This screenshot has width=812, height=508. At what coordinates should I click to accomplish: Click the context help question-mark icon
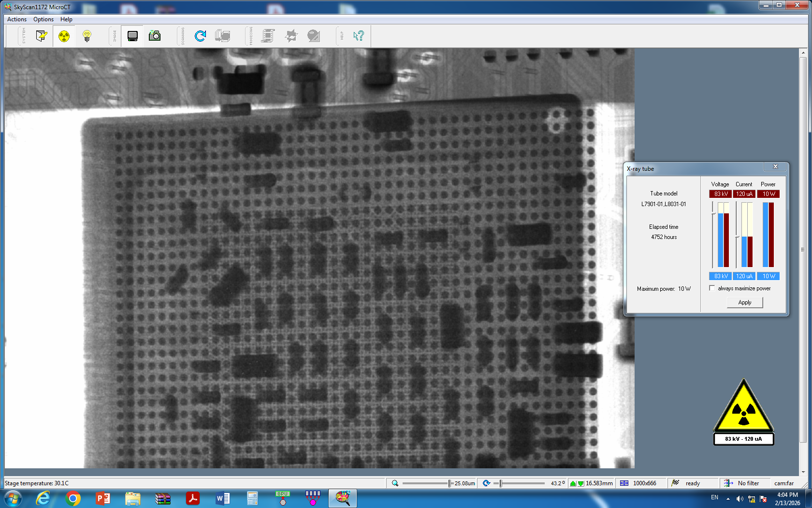coord(358,36)
